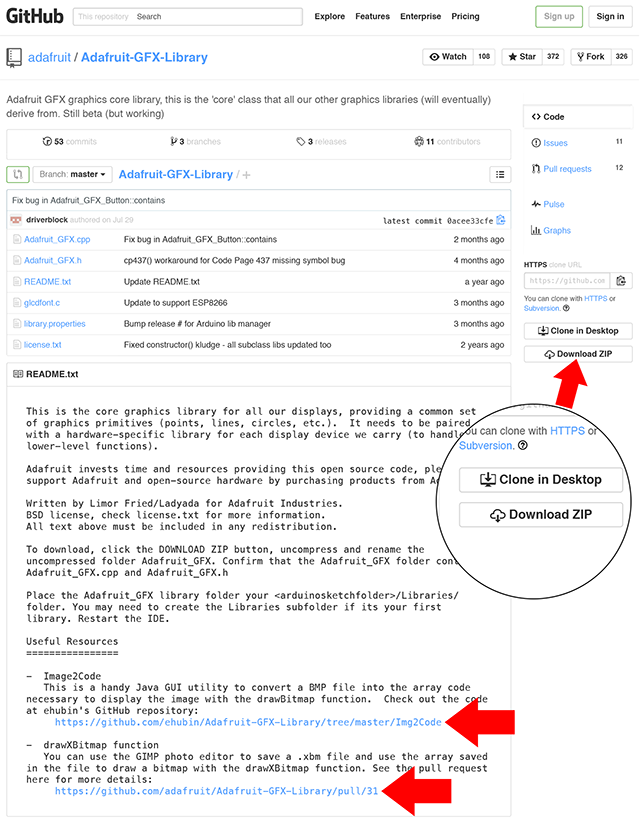Viewport: 640px width, 826px height.
Task: Open the README.txt file in the list
Action: tap(47, 282)
